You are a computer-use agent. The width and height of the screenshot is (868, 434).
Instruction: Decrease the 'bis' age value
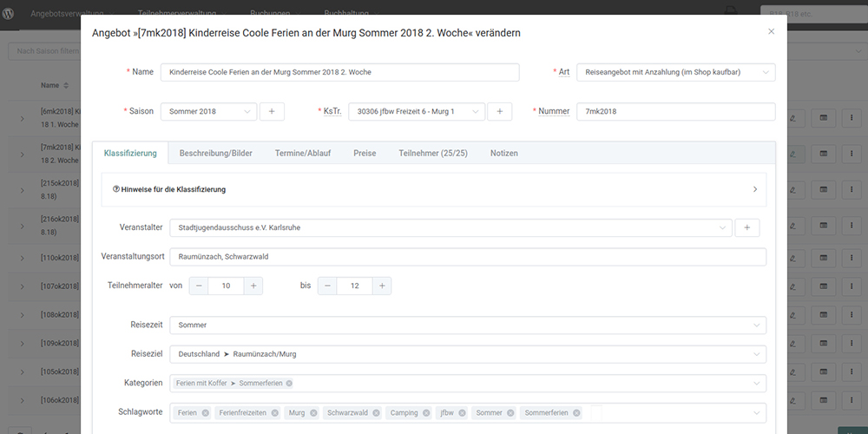pyautogui.click(x=327, y=286)
